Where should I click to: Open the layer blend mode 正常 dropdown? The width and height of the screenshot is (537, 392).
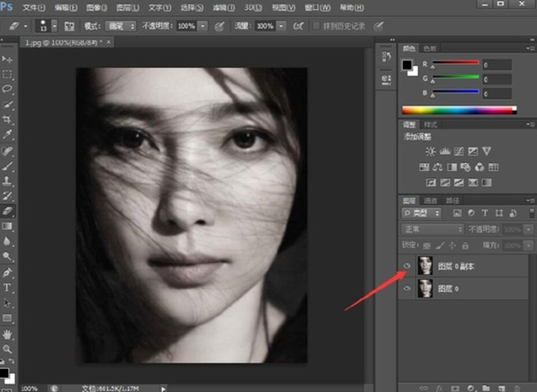tap(432, 229)
